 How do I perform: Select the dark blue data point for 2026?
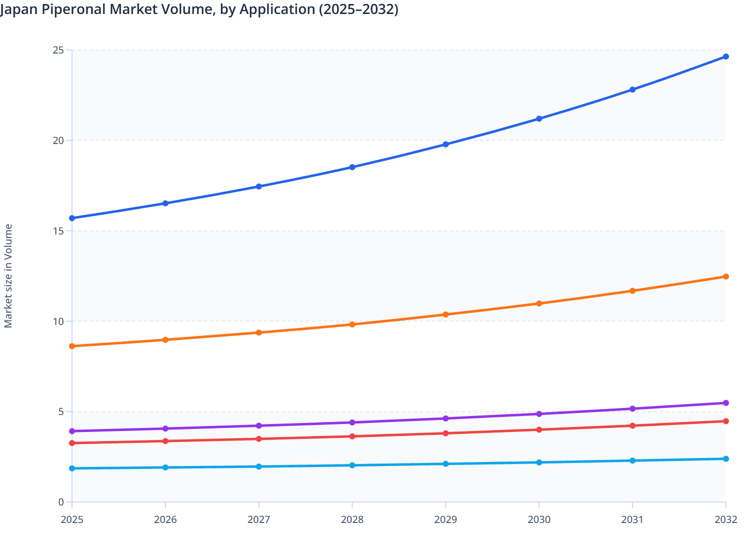[x=165, y=203]
